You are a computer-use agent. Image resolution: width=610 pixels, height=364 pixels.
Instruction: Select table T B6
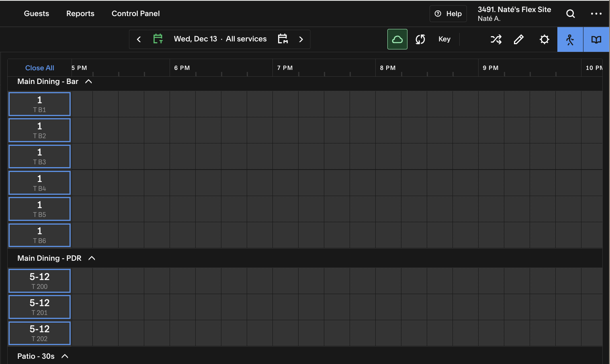[x=39, y=235]
